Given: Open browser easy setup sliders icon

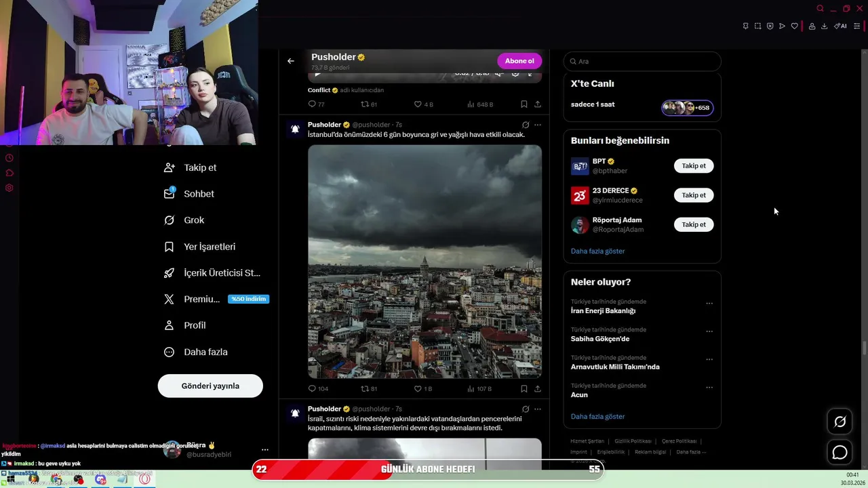Looking at the screenshot, I should click(x=856, y=26).
